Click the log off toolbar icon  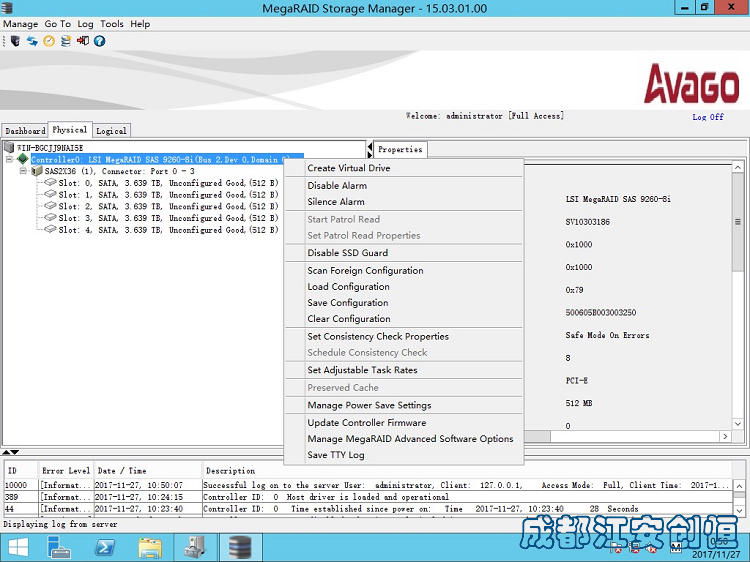coord(83,41)
